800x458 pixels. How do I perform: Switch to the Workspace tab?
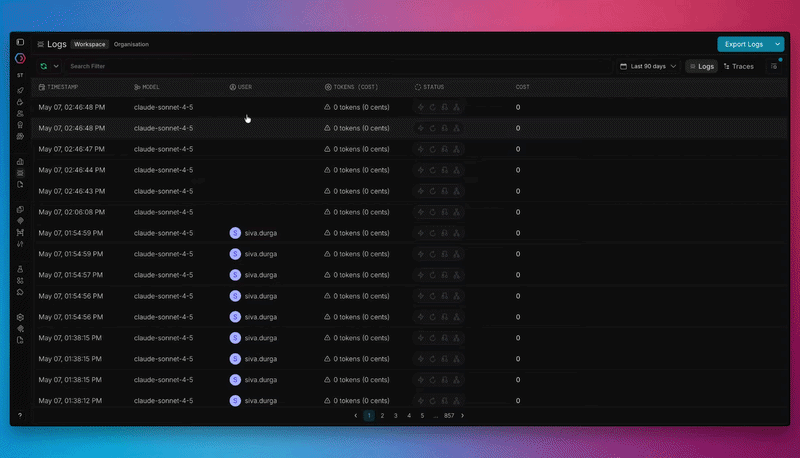90,44
